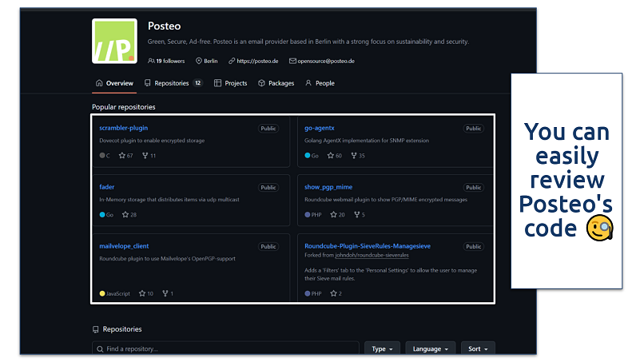Switch to the Overview tab
This screenshot has height=362, width=644.
coord(114,83)
